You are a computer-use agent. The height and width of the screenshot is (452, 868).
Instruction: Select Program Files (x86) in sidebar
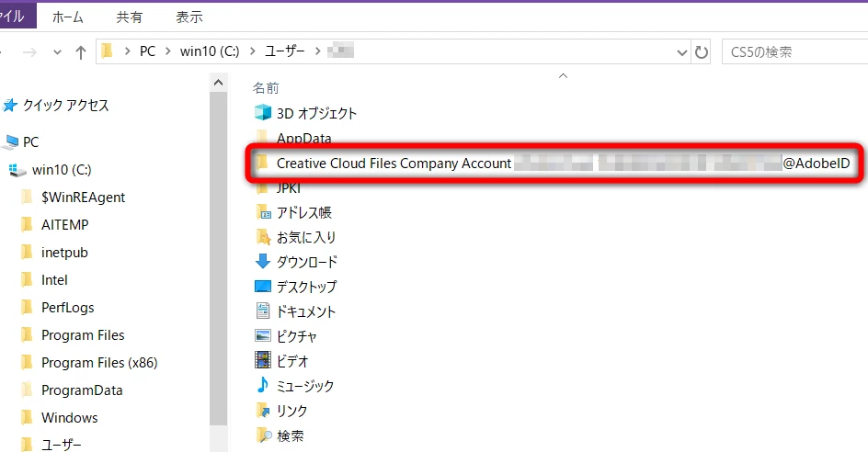point(99,363)
